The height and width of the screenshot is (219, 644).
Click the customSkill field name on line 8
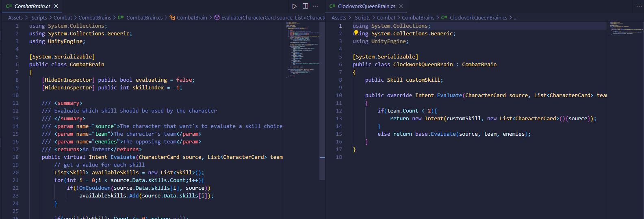click(x=424, y=80)
